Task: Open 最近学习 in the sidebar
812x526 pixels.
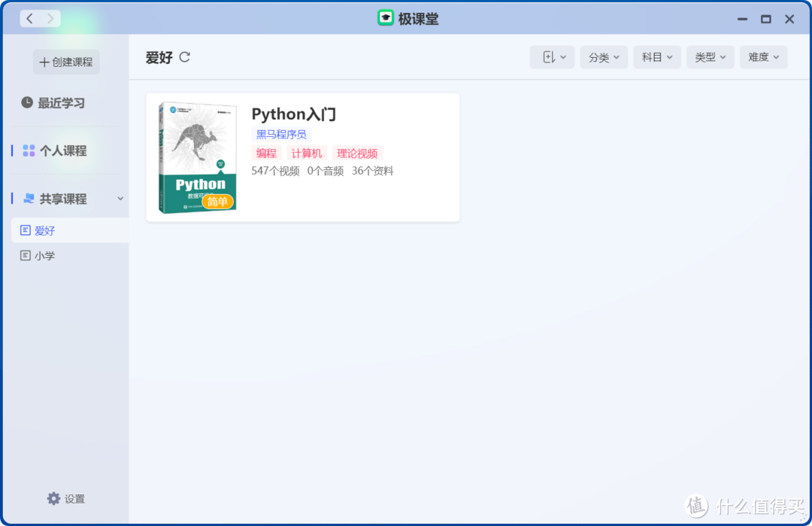Action: point(53,103)
